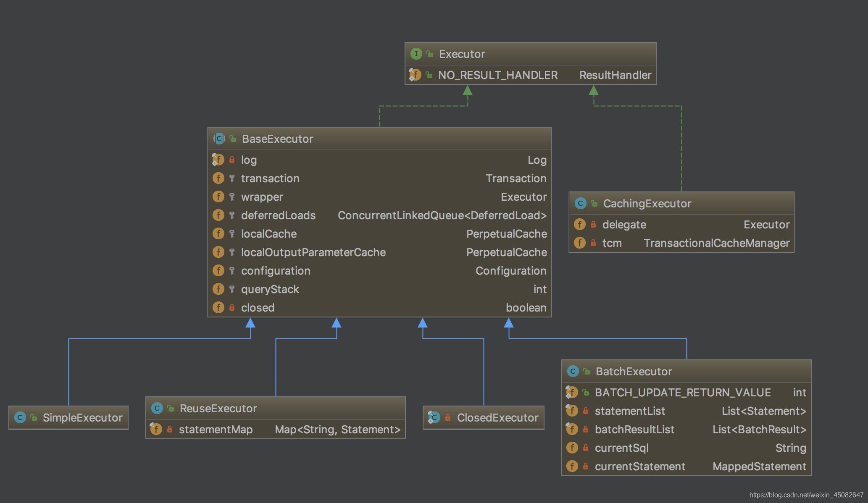The width and height of the screenshot is (868, 503).
Task: Click the private lock icon beside delegate
Action: (593, 225)
